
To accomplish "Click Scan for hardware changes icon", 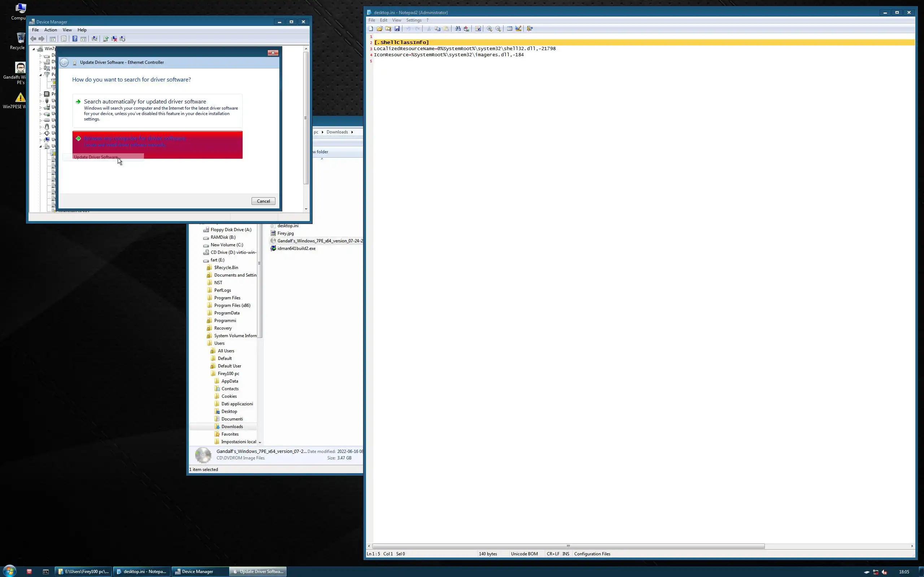I will (x=94, y=39).
